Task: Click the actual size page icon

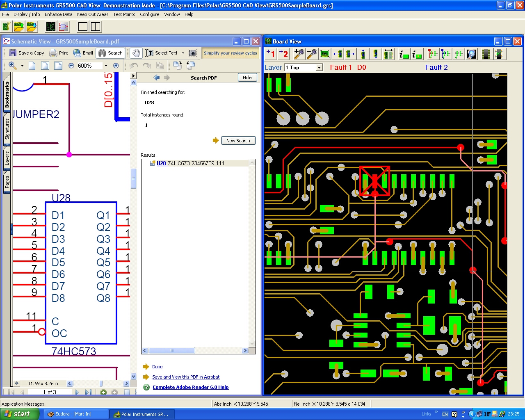Action: coord(32,66)
